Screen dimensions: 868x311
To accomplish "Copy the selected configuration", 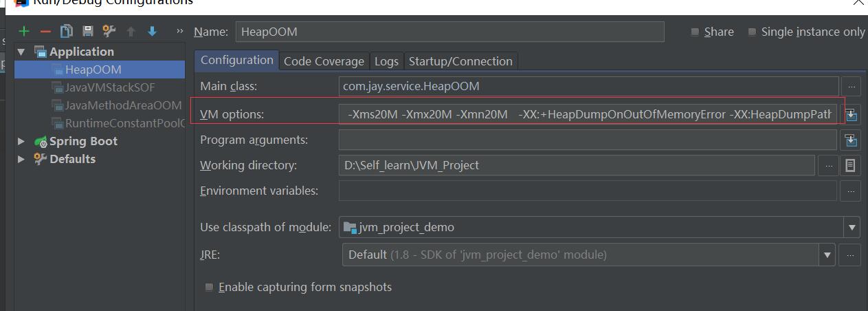I will coord(66,31).
